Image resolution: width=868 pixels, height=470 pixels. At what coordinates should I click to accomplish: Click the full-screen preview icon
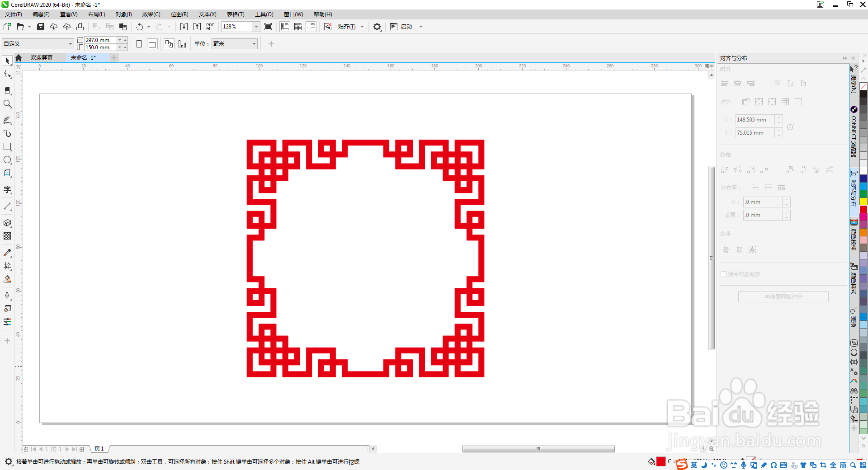pyautogui.click(x=268, y=27)
